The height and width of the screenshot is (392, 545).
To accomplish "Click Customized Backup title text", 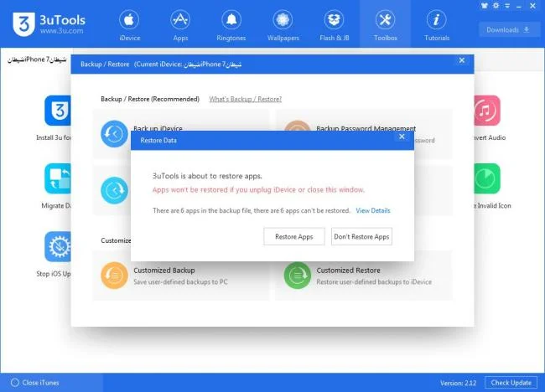I will coord(164,271).
